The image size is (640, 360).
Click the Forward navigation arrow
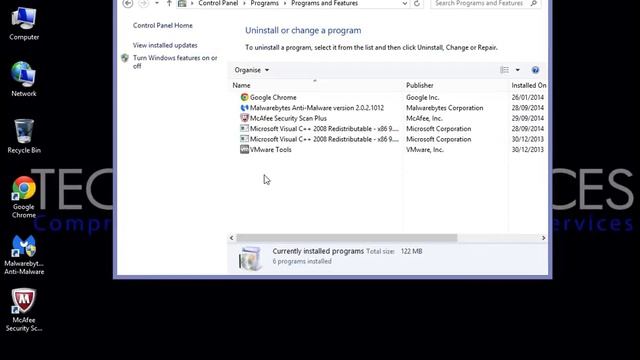(143, 3)
